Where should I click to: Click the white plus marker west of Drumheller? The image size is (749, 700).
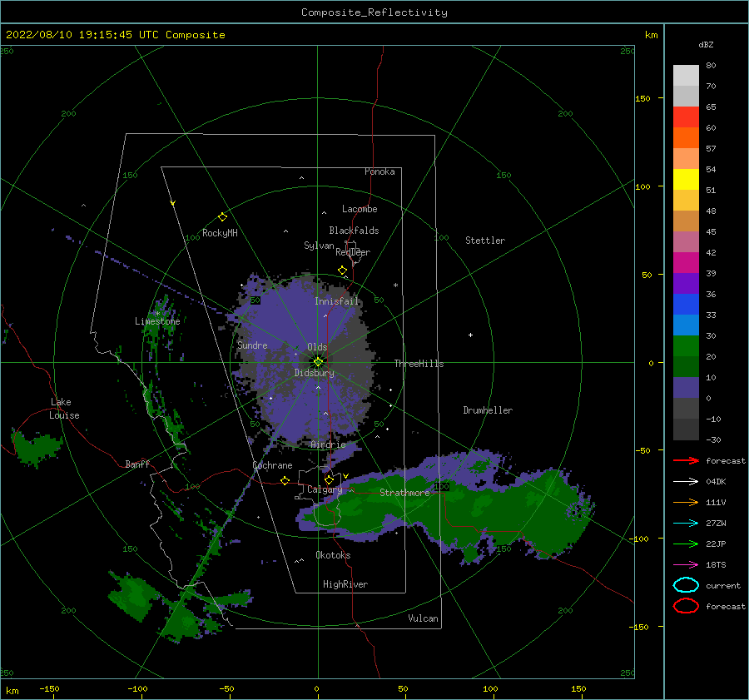click(470, 335)
